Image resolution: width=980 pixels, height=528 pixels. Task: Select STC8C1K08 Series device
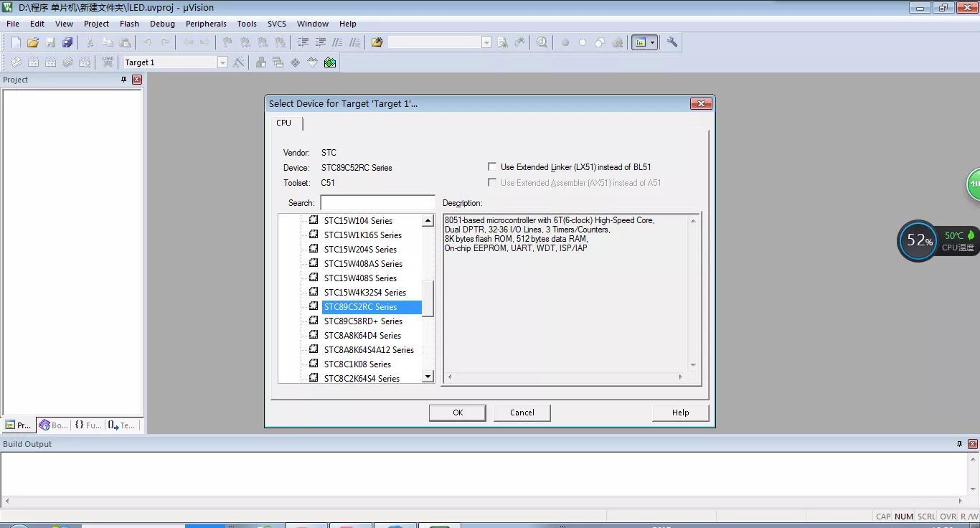pos(357,364)
